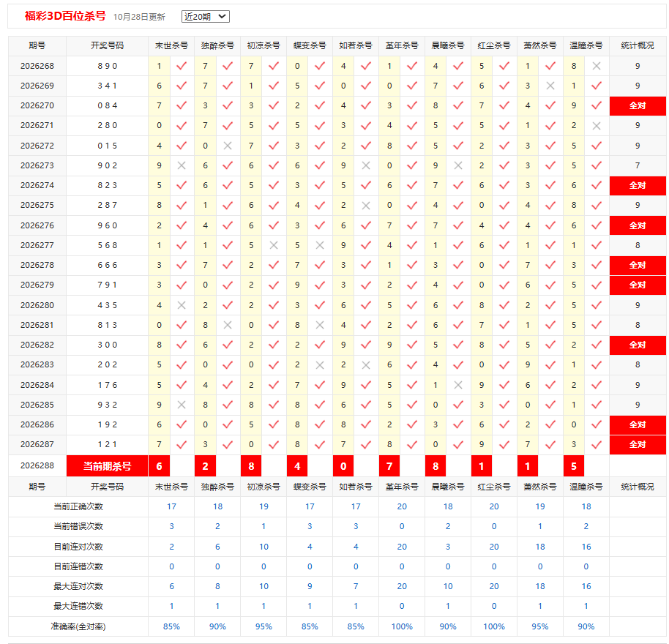Image resolution: width=669 pixels, height=644 pixels.
Task: Click red 全对 badge in row 2026274
Action: tap(638, 186)
